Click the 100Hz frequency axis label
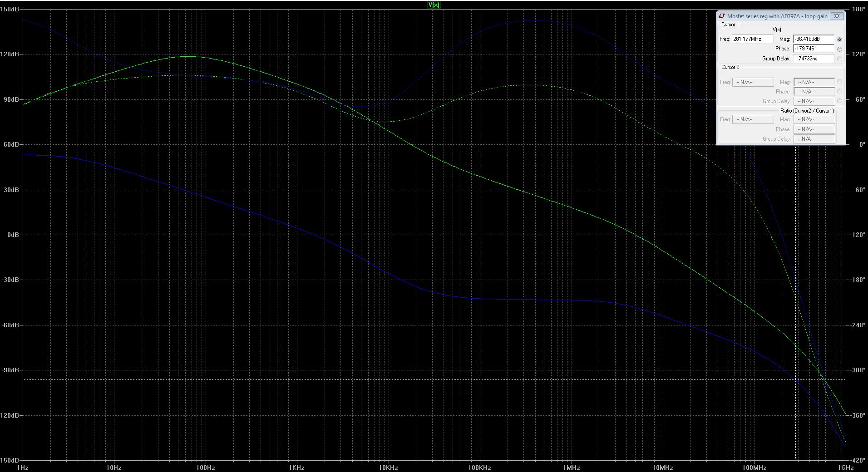Screen dimensions: 868x473 [x=205, y=468]
